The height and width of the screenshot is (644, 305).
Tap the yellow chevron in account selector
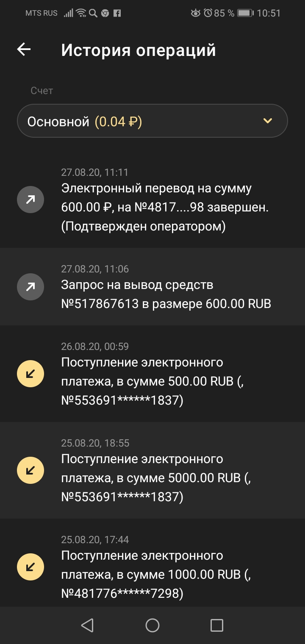267,121
